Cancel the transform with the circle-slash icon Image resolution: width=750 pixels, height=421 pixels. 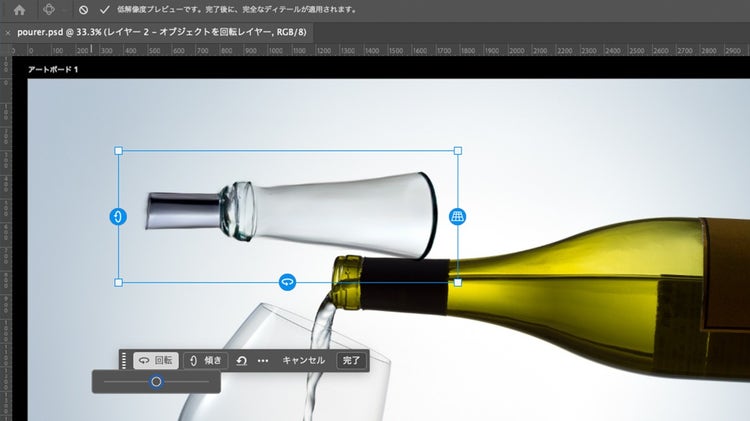click(x=83, y=10)
